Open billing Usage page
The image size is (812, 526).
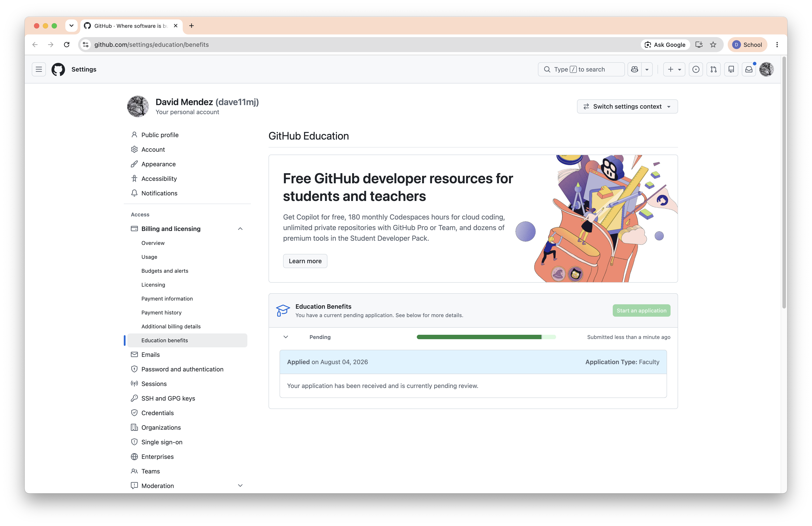(x=187, y=257)
